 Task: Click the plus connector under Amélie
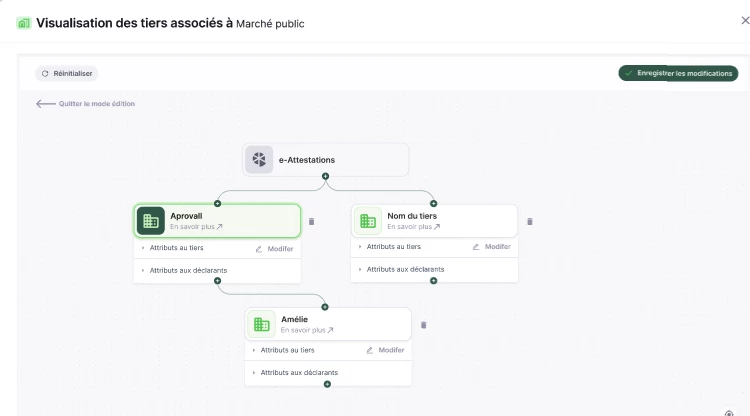click(x=327, y=384)
